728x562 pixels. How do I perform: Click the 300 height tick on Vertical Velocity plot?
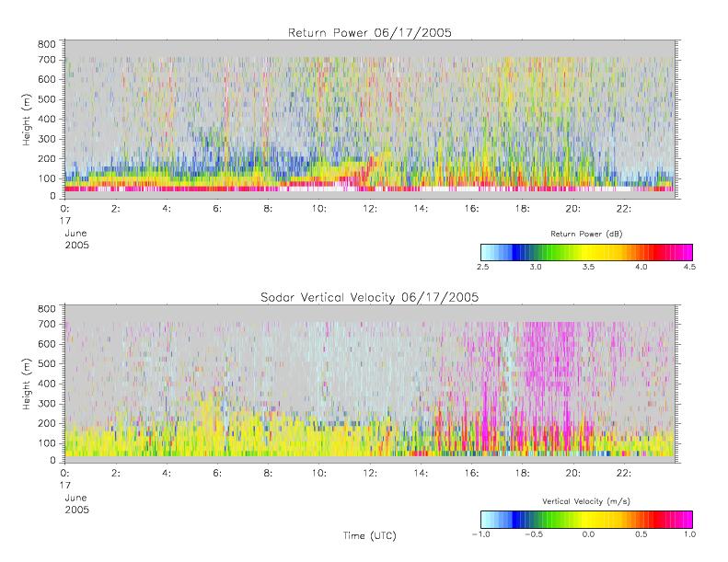point(46,403)
